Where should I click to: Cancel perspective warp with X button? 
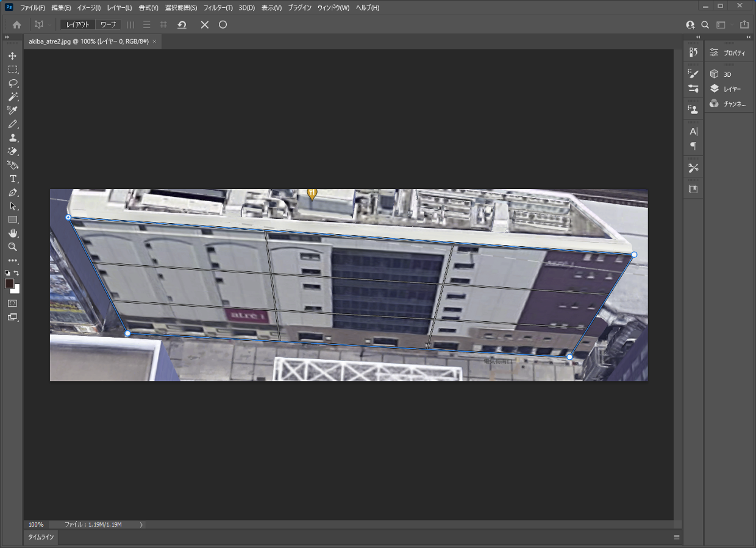point(205,25)
